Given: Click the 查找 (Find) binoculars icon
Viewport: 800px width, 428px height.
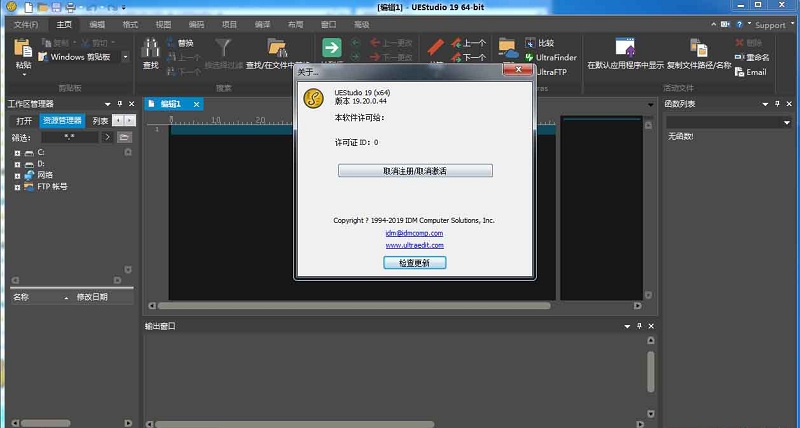Looking at the screenshot, I should pyautogui.click(x=150, y=48).
